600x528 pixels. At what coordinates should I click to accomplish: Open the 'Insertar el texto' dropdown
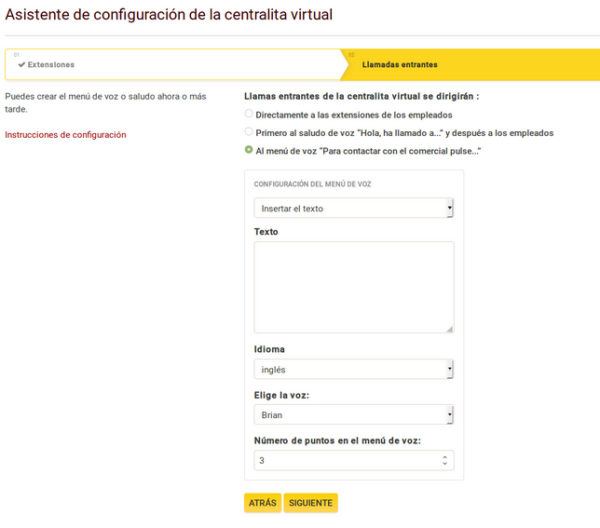354,208
